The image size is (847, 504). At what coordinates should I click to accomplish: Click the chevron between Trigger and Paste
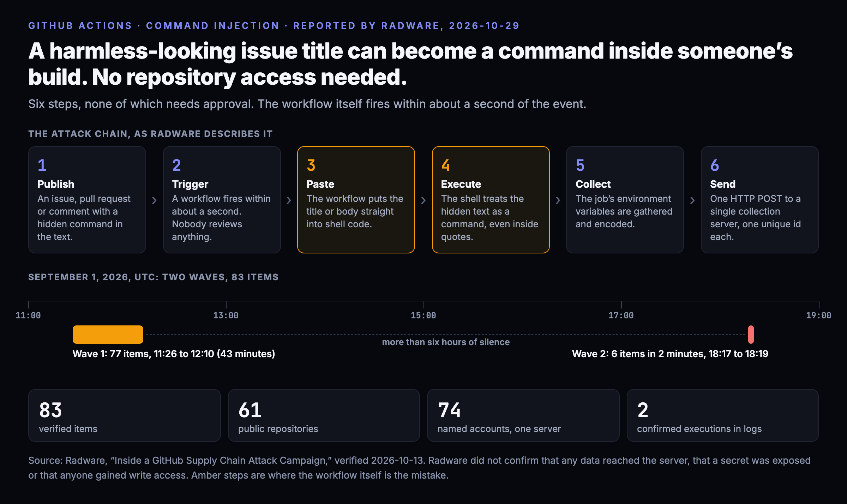(289, 200)
